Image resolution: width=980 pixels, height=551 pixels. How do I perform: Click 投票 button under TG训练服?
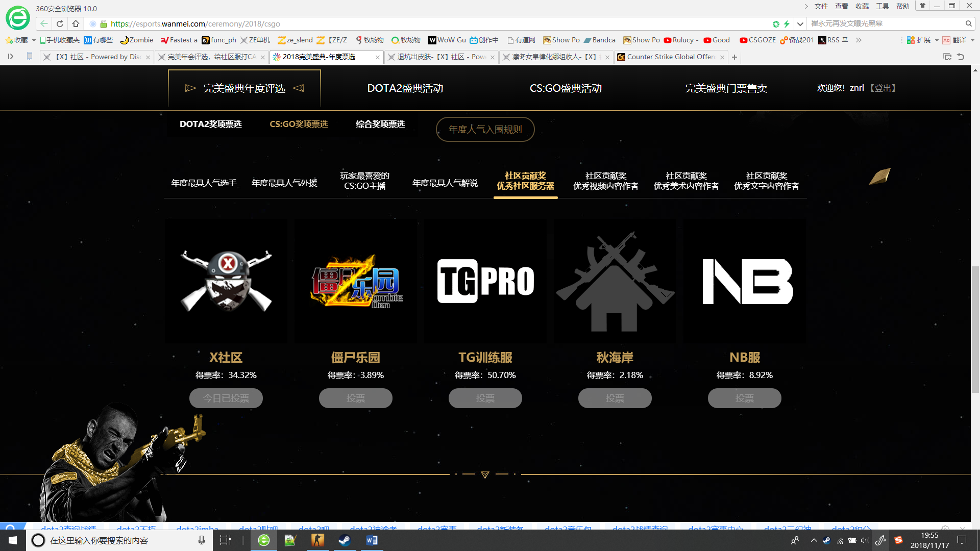485,398
